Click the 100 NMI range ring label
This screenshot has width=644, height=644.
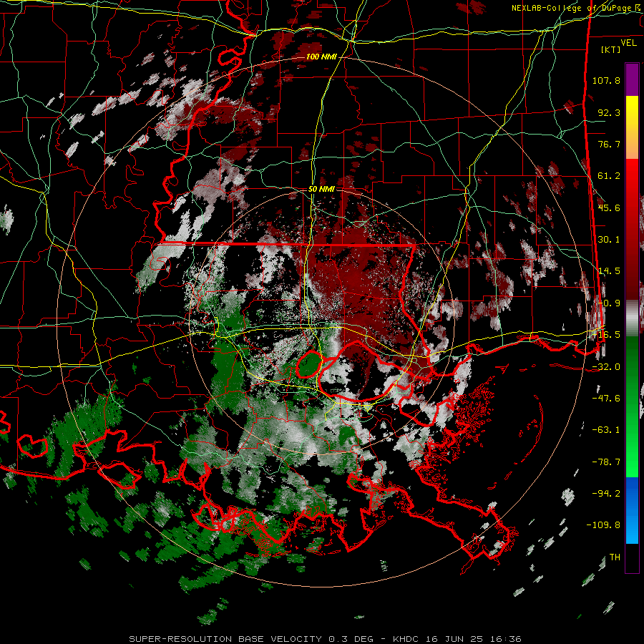coord(321,57)
